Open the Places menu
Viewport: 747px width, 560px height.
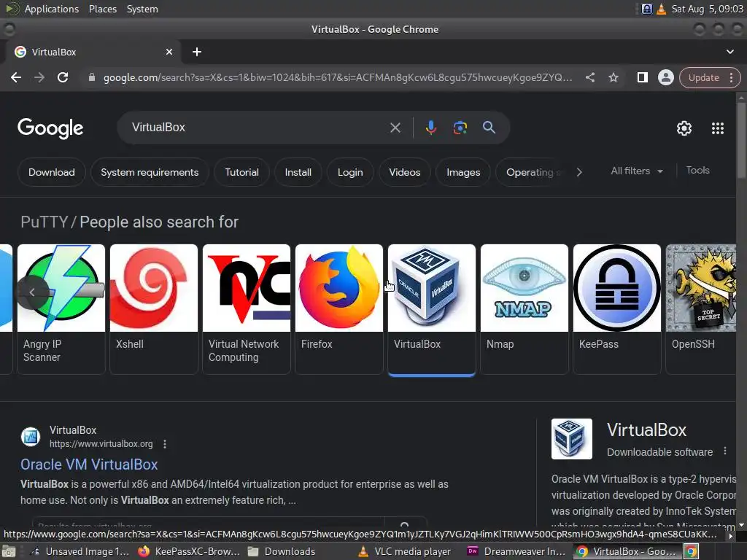tap(102, 9)
